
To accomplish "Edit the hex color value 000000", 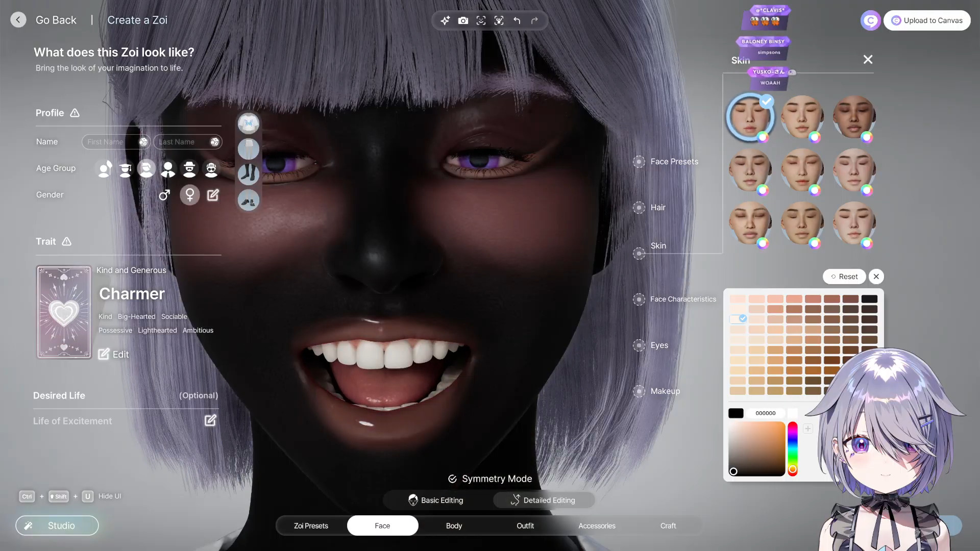I will click(765, 413).
